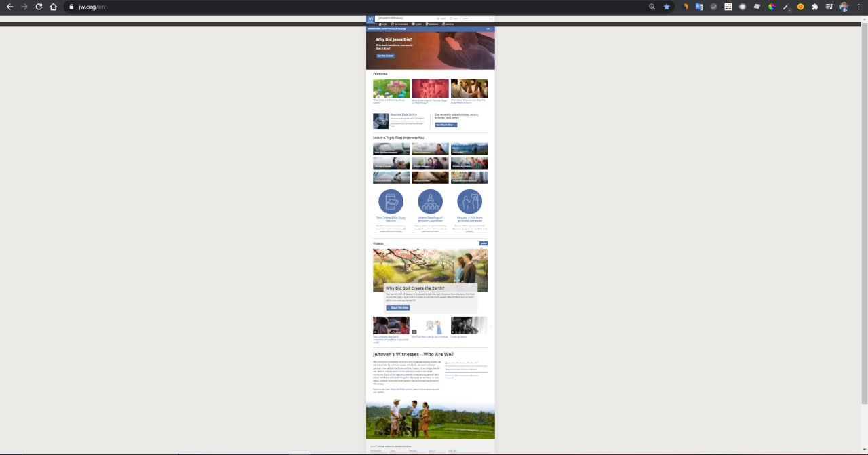
Task: Open the pen-shaped extension icon
Action: tap(786, 7)
